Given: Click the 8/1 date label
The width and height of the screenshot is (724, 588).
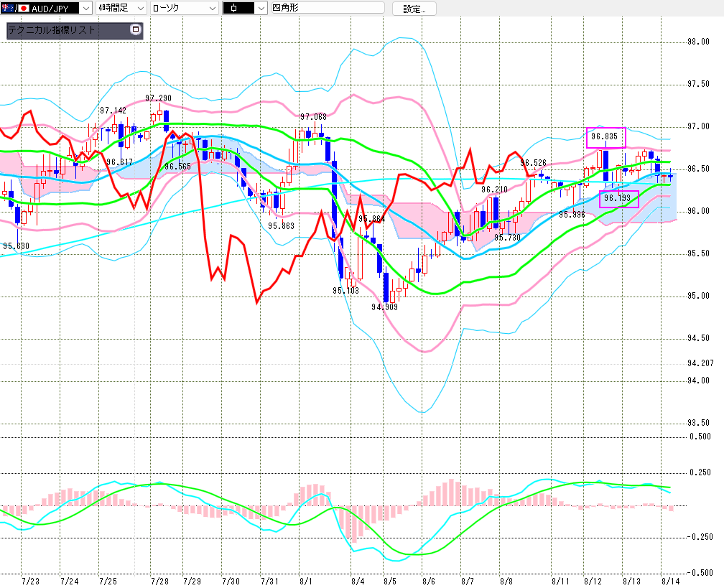Looking at the screenshot, I should pyautogui.click(x=306, y=581).
